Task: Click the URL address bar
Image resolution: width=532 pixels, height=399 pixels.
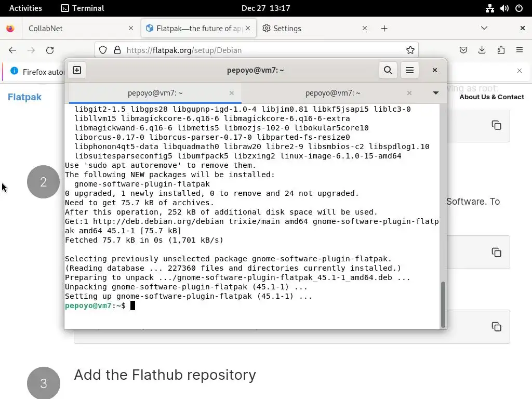Action: click(x=256, y=50)
